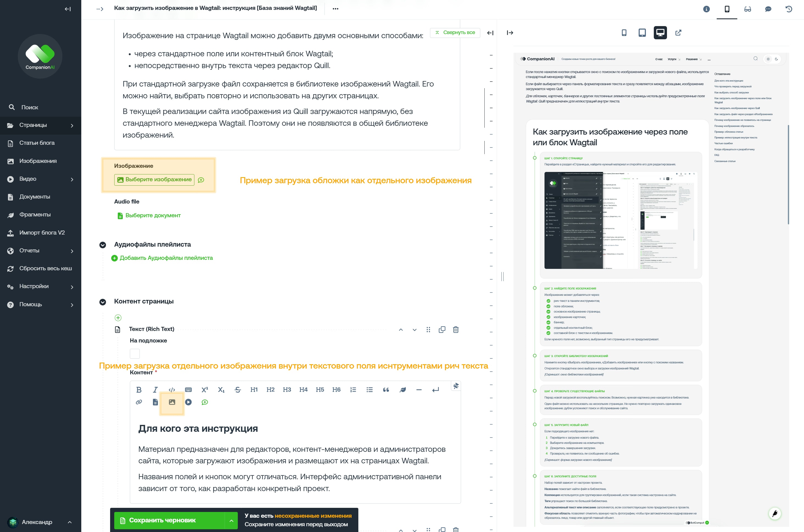This screenshot has width=804, height=532.
Task: Click Добавить Аудиофайлы плейлиста link
Action: point(162,258)
